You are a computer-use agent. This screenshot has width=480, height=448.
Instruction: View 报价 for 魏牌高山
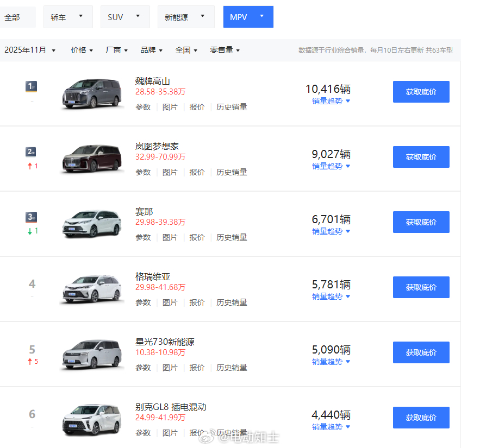click(197, 107)
